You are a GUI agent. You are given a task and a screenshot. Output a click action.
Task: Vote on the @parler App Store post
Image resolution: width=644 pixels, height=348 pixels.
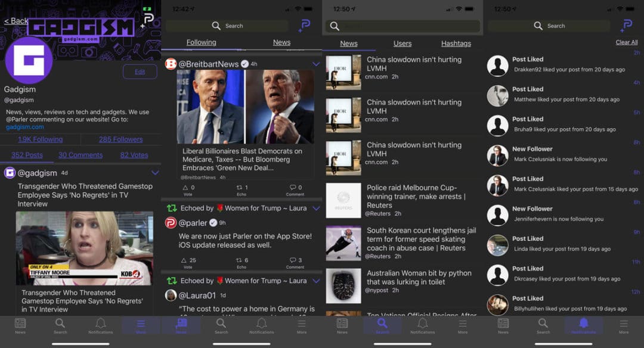(x=188, y=263)
